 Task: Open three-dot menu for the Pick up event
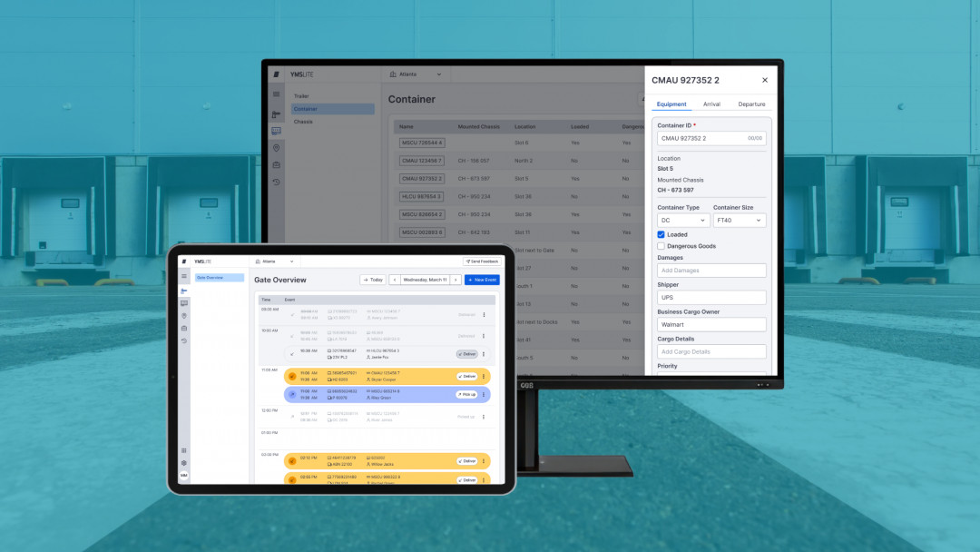tap(484, 394)
